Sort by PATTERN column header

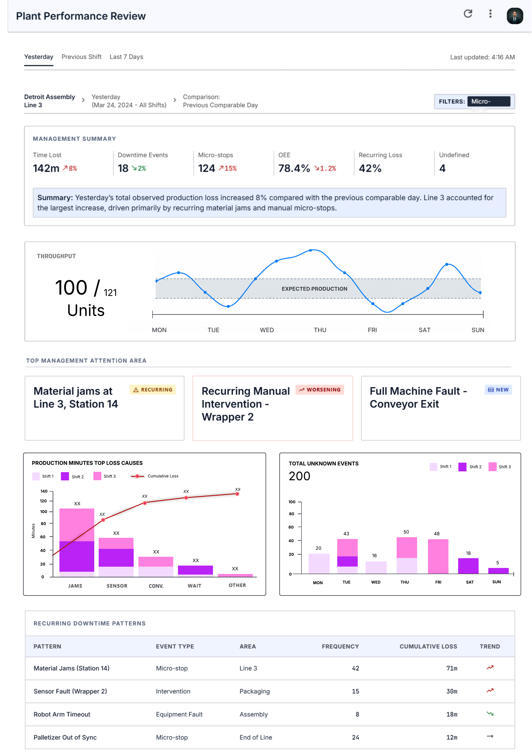[x=47, y=646]
